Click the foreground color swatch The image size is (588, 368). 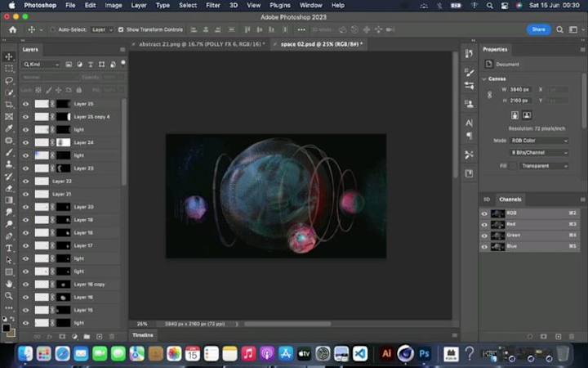7,328
